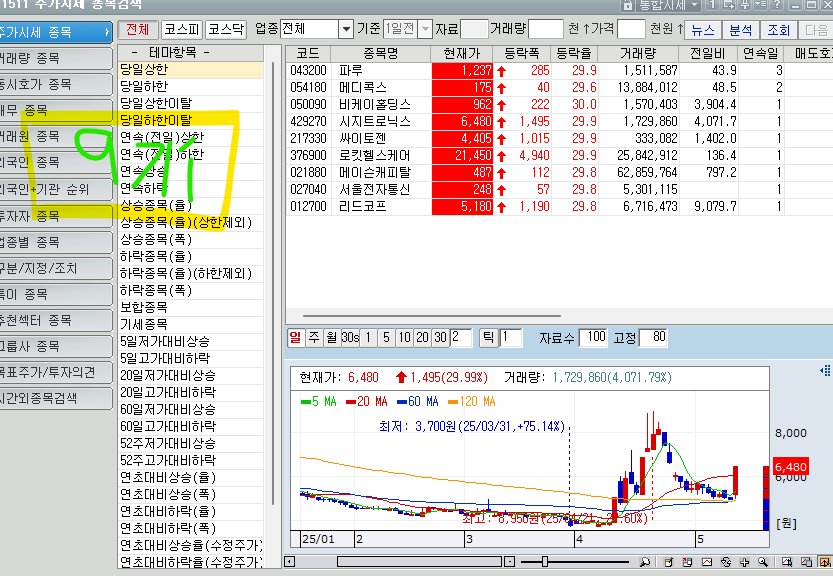
Task: Click the 거래량 filter input field
Action: [x=546, y=29]
